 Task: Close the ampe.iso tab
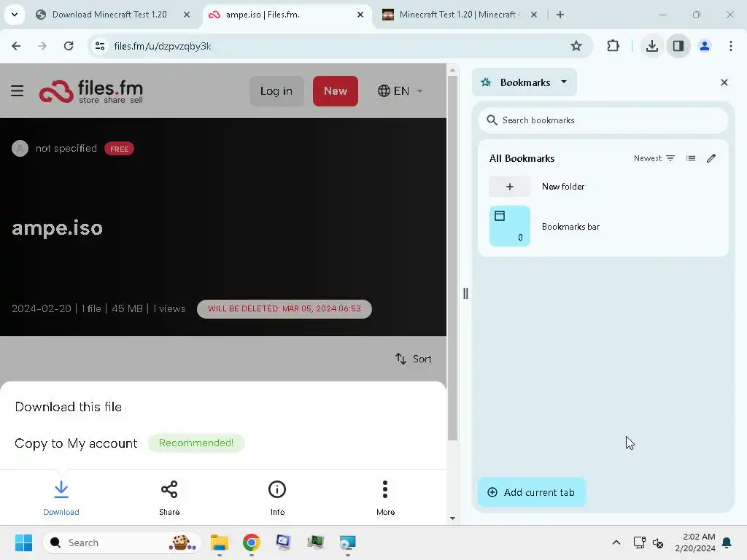[360, 15]
